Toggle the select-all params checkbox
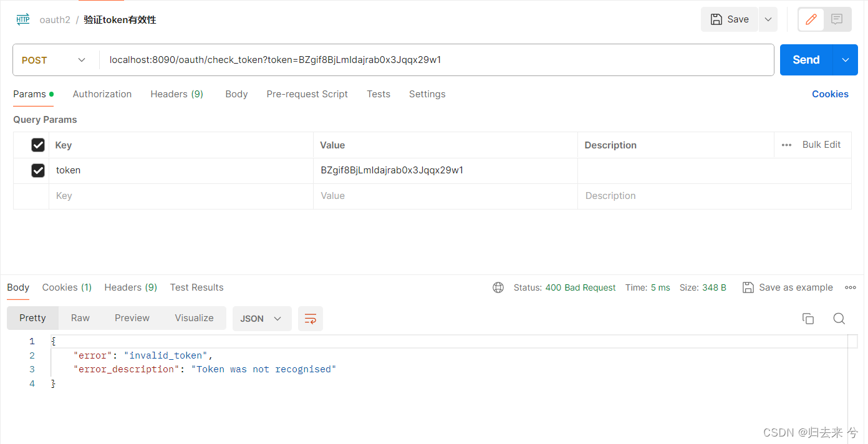 38,145
